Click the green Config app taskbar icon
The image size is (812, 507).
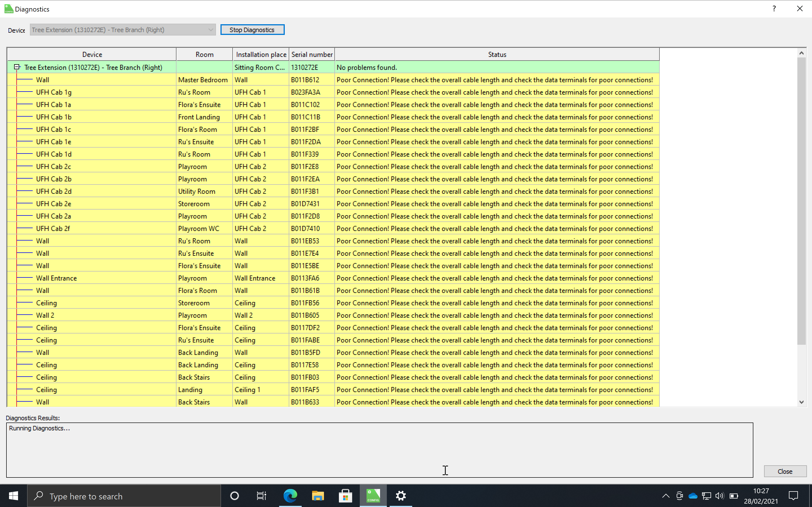point(373,496)
